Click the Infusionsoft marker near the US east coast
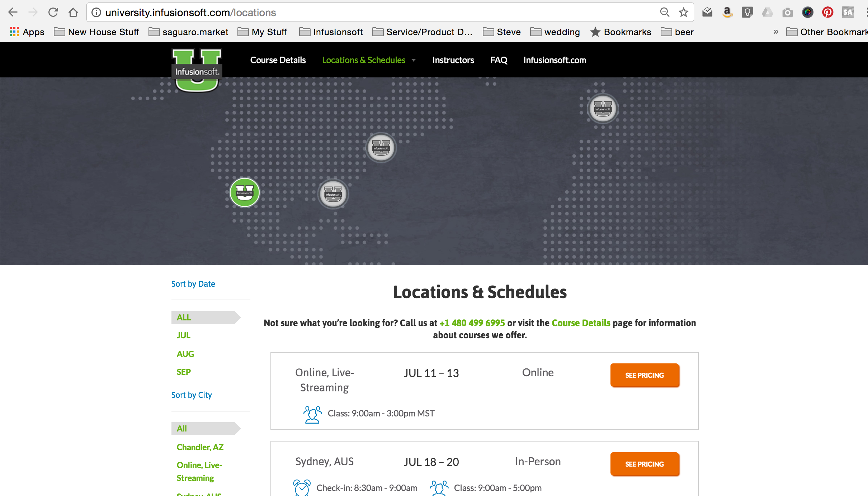Image resolution: width=868 pixels, height=496 pixels. tap(332, 194)
